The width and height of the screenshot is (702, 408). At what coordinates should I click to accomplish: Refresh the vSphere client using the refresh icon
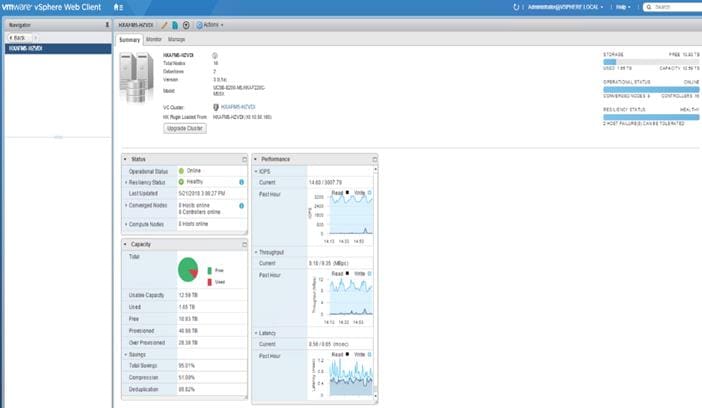pos(516,7)
